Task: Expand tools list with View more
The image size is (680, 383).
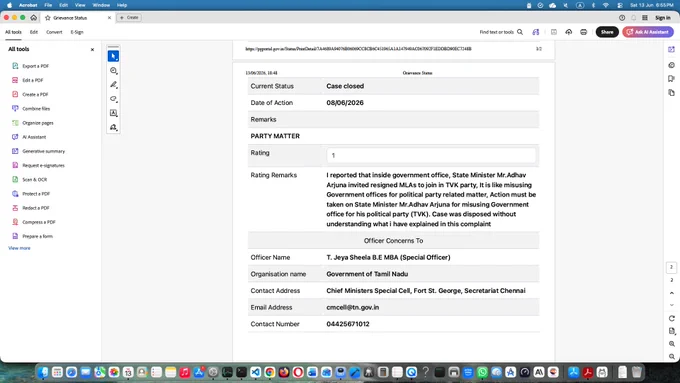Action: [19, 248]
